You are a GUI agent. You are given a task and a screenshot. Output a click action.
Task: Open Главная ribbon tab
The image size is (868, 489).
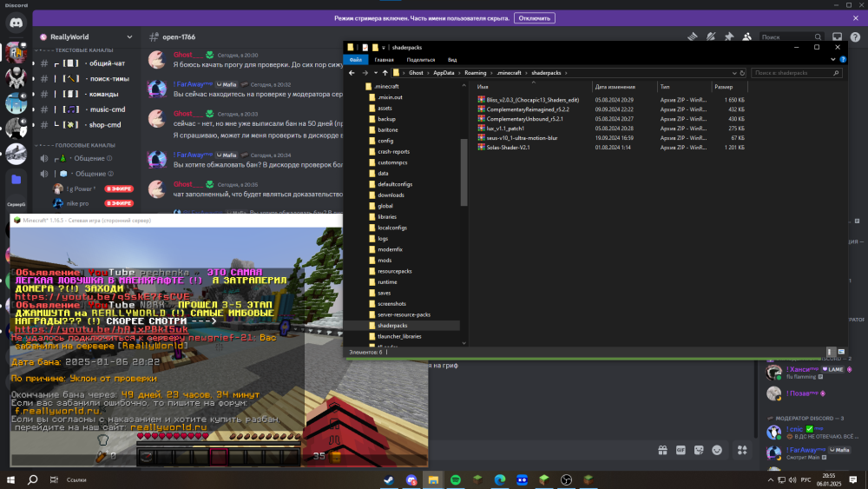385,60
